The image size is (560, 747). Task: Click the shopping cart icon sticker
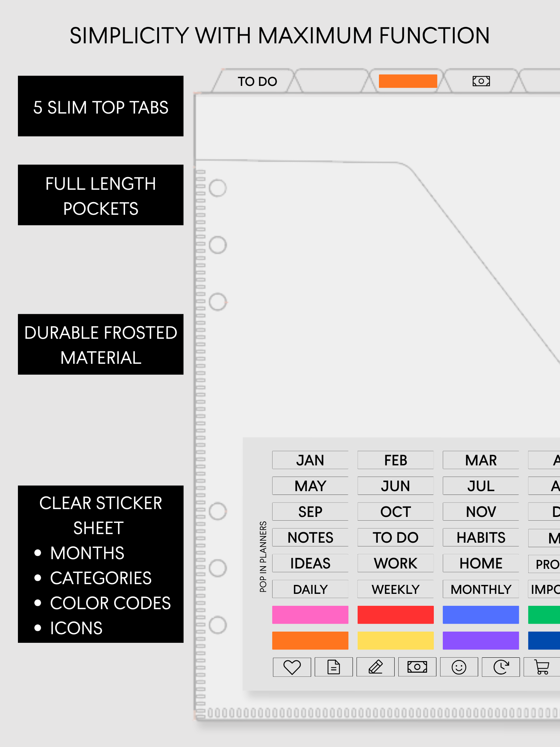point(542,667)
